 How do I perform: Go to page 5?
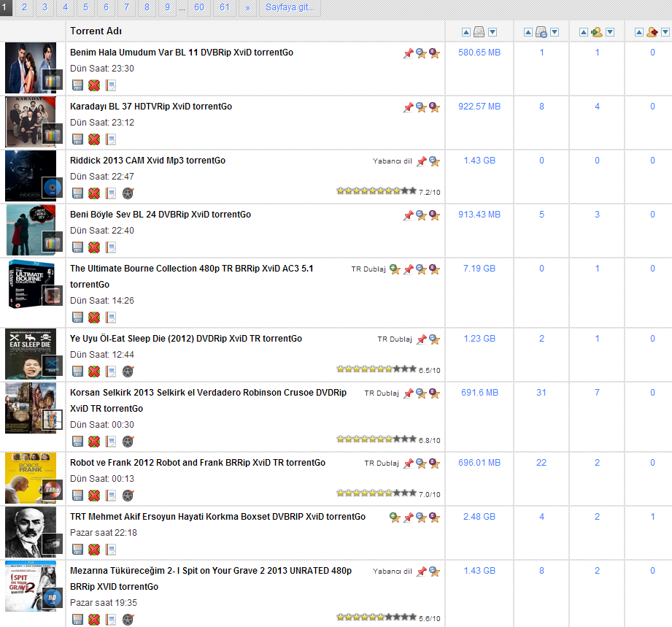click(x=85, y=7)
